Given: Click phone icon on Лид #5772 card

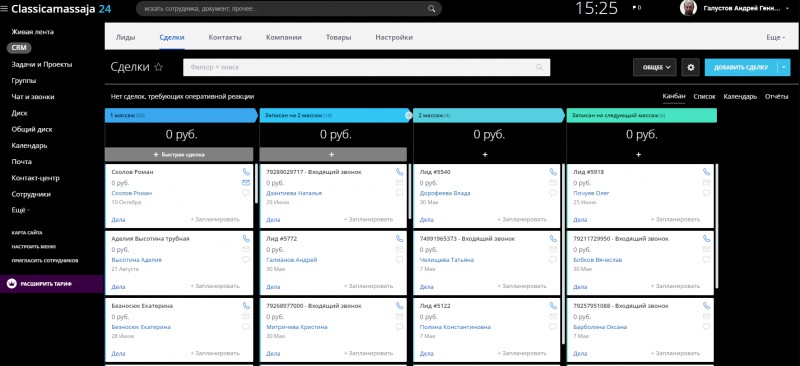Looking at the screenshot, I should coord(399,238).
